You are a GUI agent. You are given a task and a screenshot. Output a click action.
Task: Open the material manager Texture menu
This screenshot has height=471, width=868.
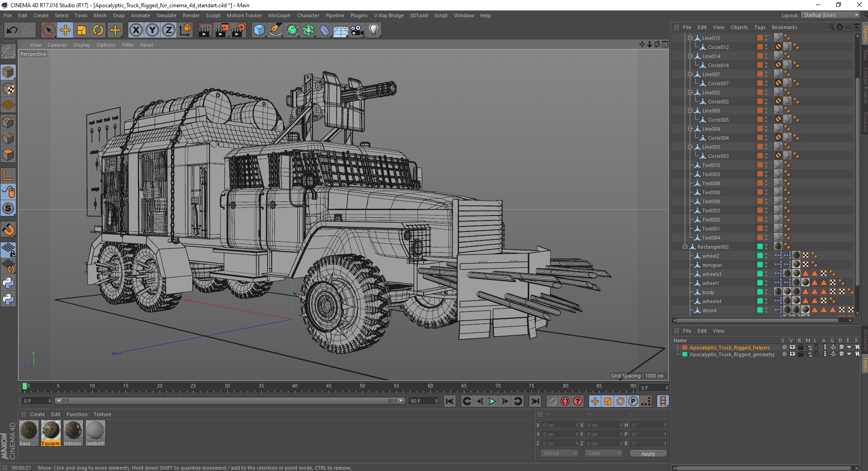click(x=102, y=414)
